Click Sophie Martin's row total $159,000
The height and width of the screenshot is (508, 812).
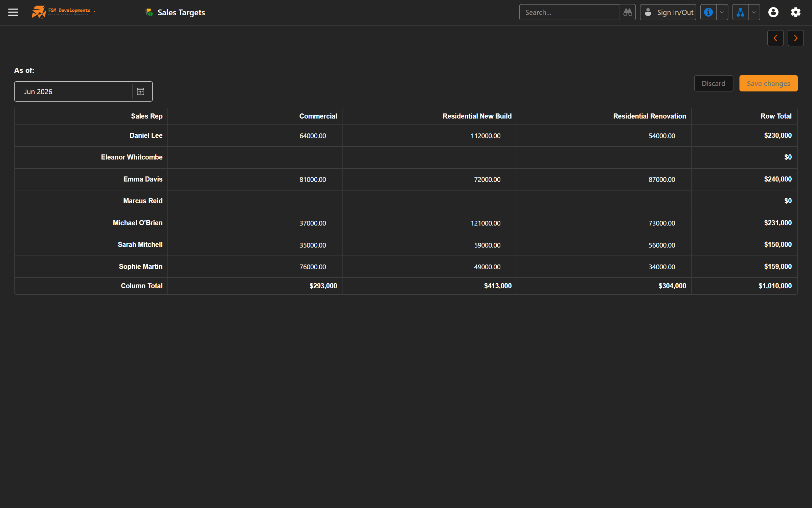pyautogui.click(x=778, y=267)
